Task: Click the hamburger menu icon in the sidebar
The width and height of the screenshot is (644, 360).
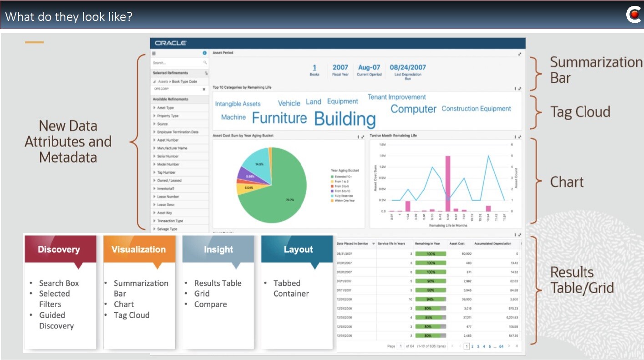Action: [154, 53]
